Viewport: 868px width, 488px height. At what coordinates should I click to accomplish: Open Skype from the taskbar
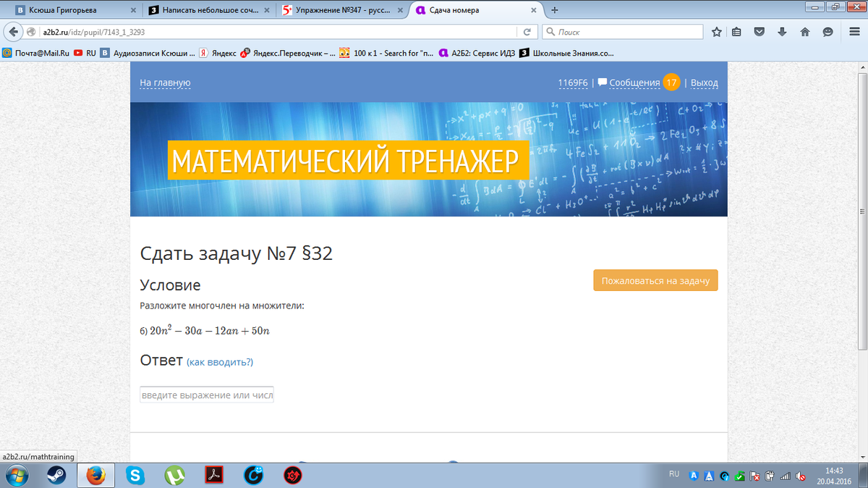[x=134, y=475]
